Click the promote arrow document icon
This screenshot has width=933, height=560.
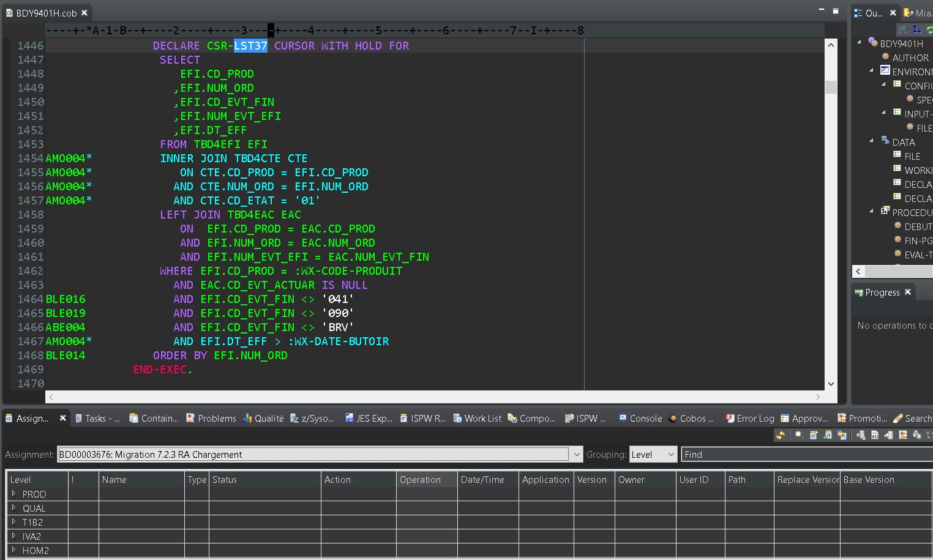889,435
